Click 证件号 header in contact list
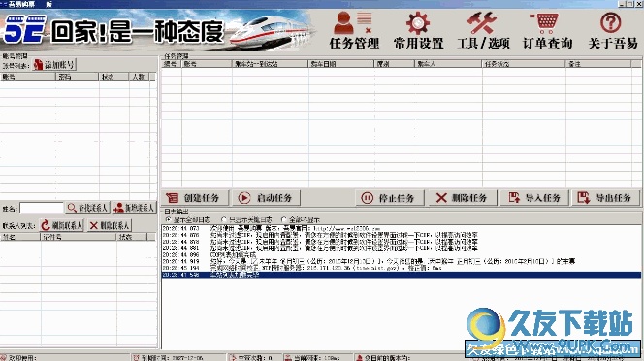Viewport: 644px width, 361px height. [79, 237]
